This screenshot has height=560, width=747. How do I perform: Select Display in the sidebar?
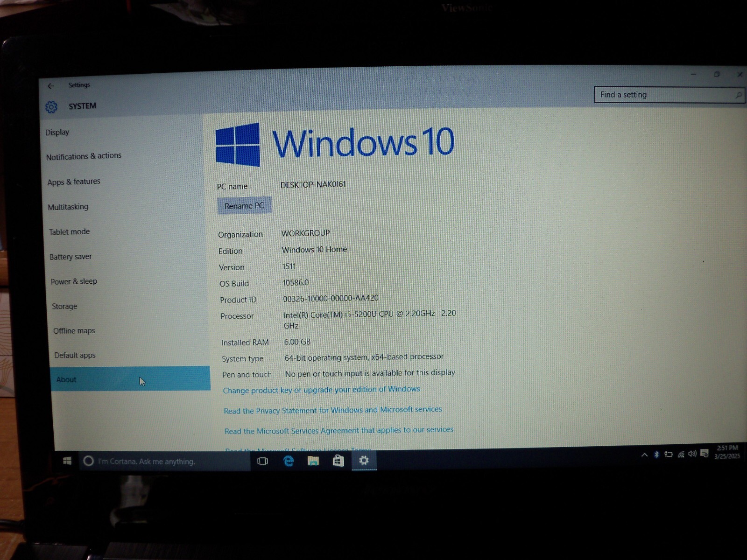[57, 133]
